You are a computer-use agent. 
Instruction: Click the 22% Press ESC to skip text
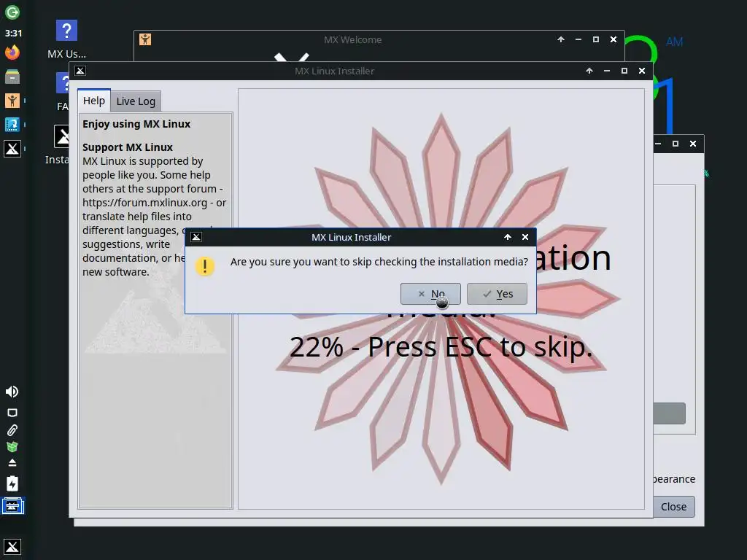click(441, 347)
